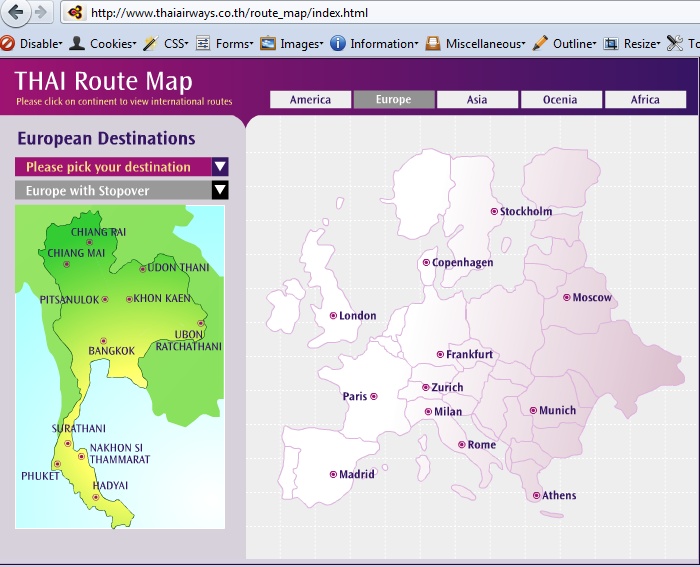Screen dimensions: 700x567
Task: Click the Frankfurt city label
Action: [x=469, y=354]
